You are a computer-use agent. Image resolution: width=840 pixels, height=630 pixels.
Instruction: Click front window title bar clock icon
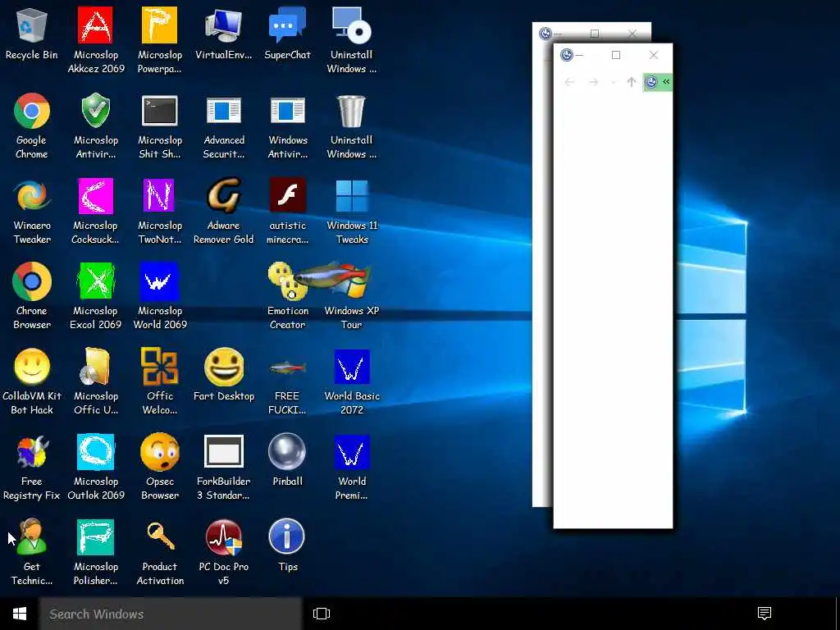click(x=567, y=55)
